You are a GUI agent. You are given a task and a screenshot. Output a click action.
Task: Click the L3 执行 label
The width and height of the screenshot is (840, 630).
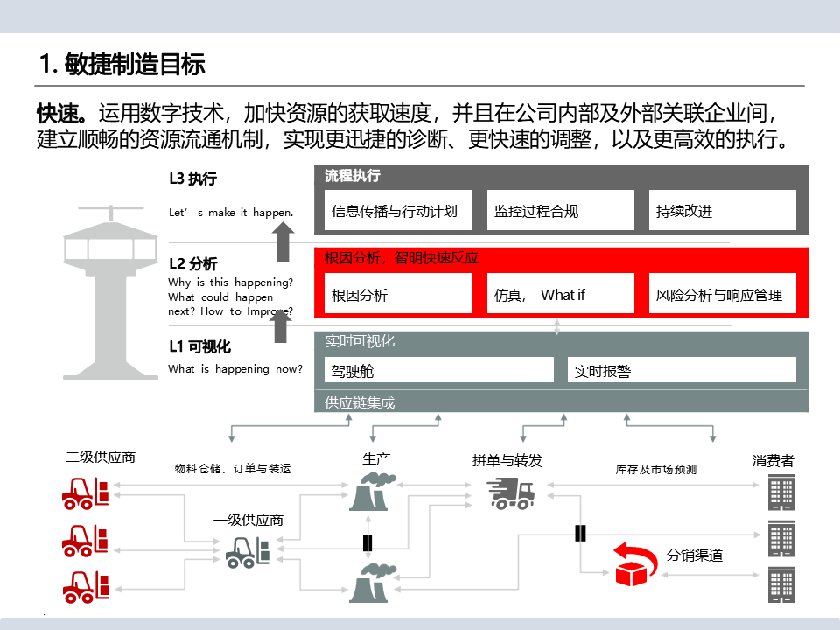tap(192, 178)
